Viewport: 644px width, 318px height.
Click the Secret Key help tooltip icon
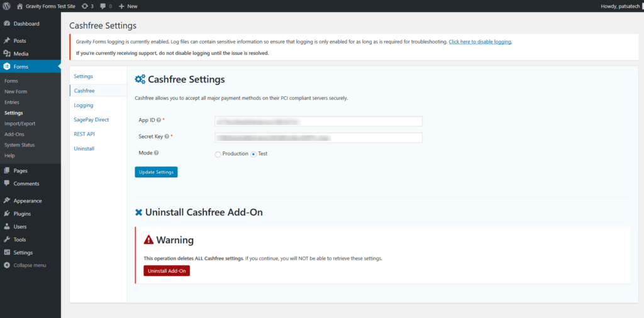(x=167, y=136)
